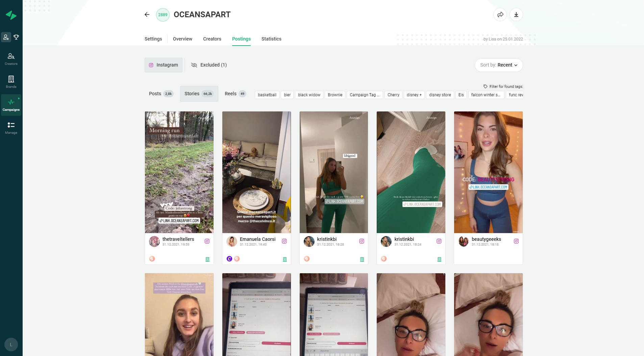Viewport: 644px width, 356px height.
Task: Toggle the Excluded (1) filter
Action: [x=209, y=65]
